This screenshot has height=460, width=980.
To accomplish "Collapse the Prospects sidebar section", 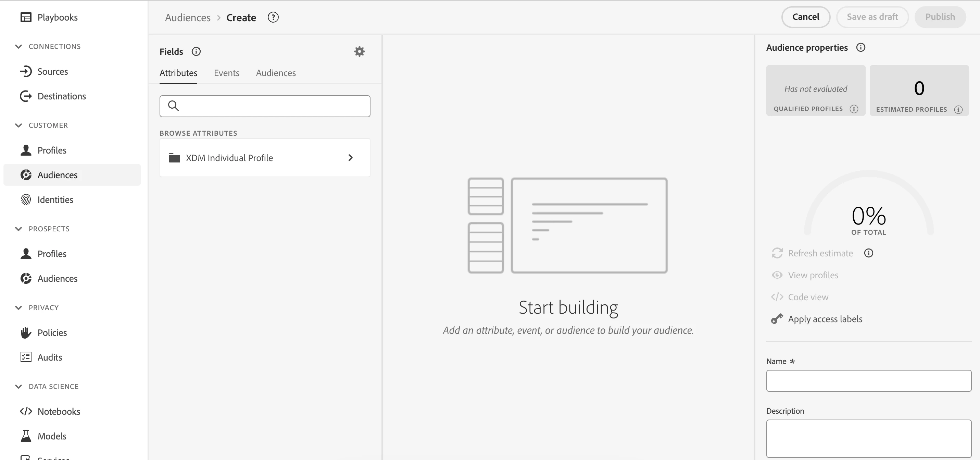I will click(x=18, y=229).
